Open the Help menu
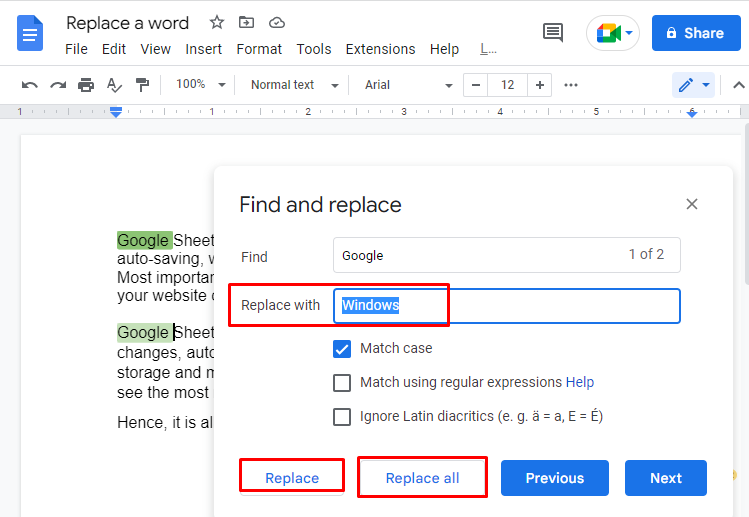The height and width of the screenshot is (517, 749). pyautogui.click(x=444, y=49)
